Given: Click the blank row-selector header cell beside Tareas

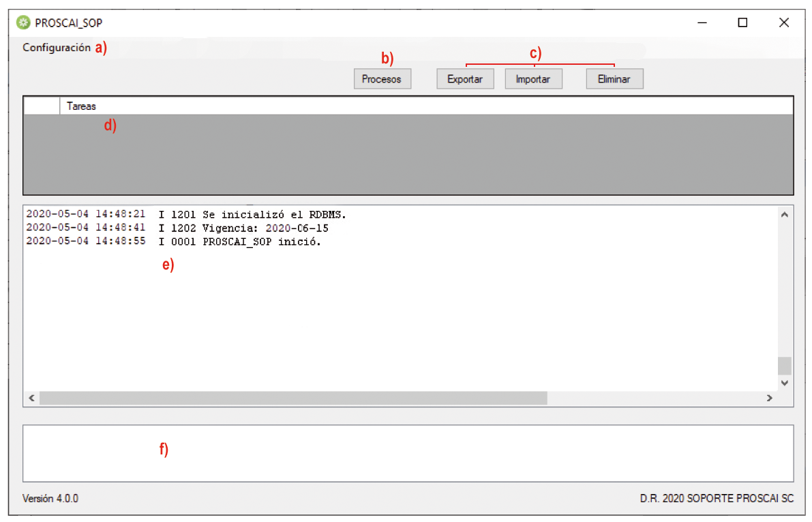Looking at the screenshot, I should click(x=42, y=106).
